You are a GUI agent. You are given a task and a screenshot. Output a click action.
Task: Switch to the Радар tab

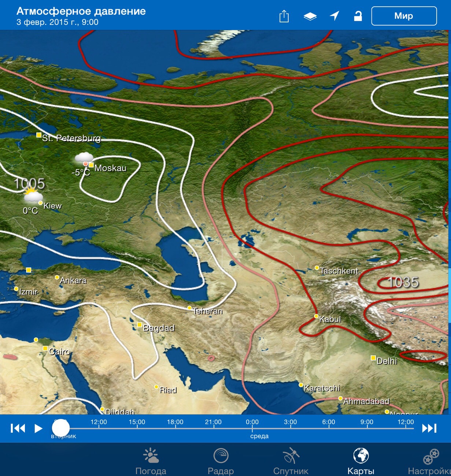221,461
